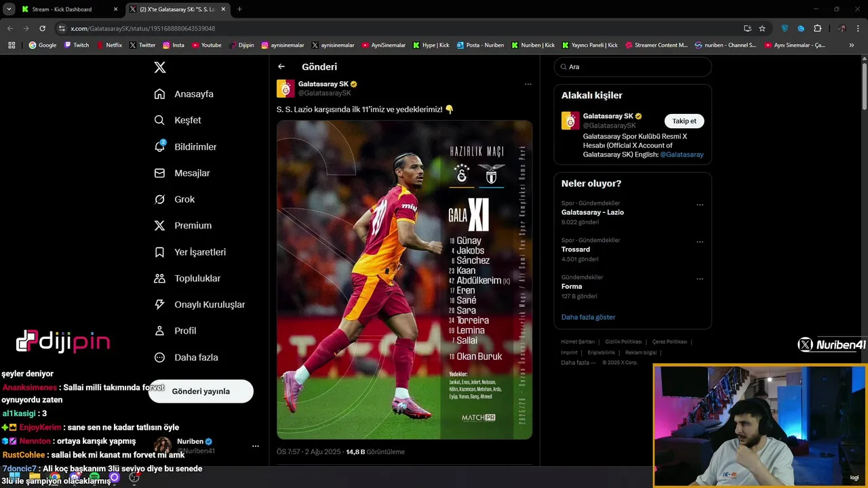Click the Daha fazla göster link
This screenshot has height=488, width=868.
(588, 317)
